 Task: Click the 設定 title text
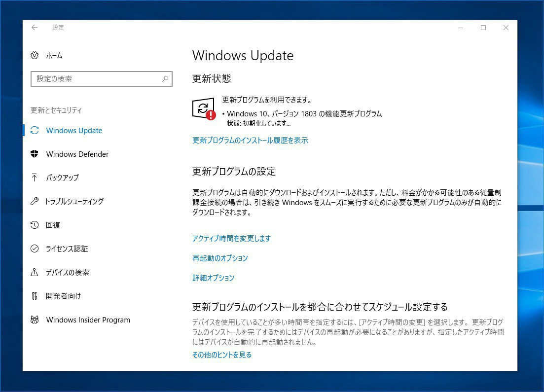58,28
